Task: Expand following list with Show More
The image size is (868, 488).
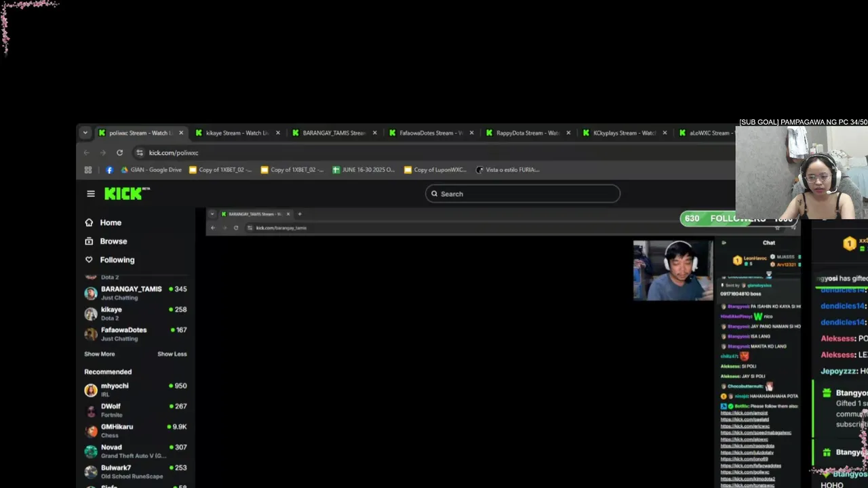Action: coord(100,354)
